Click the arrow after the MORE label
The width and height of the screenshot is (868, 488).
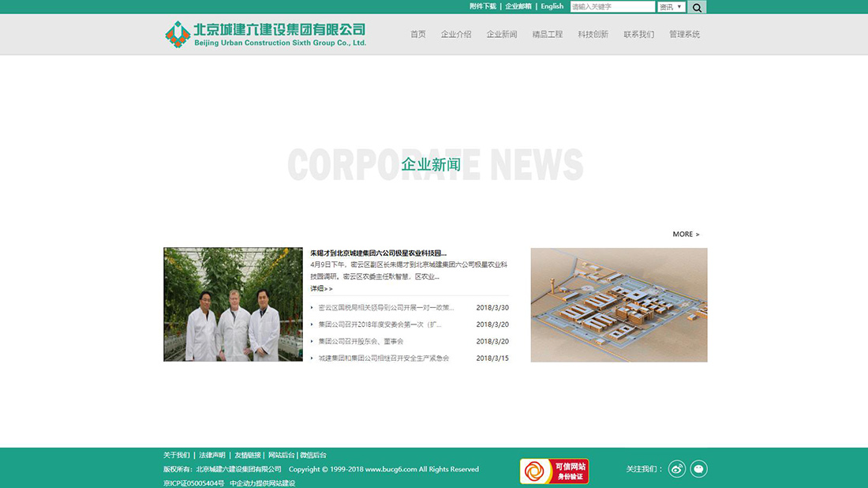(698, 235)
